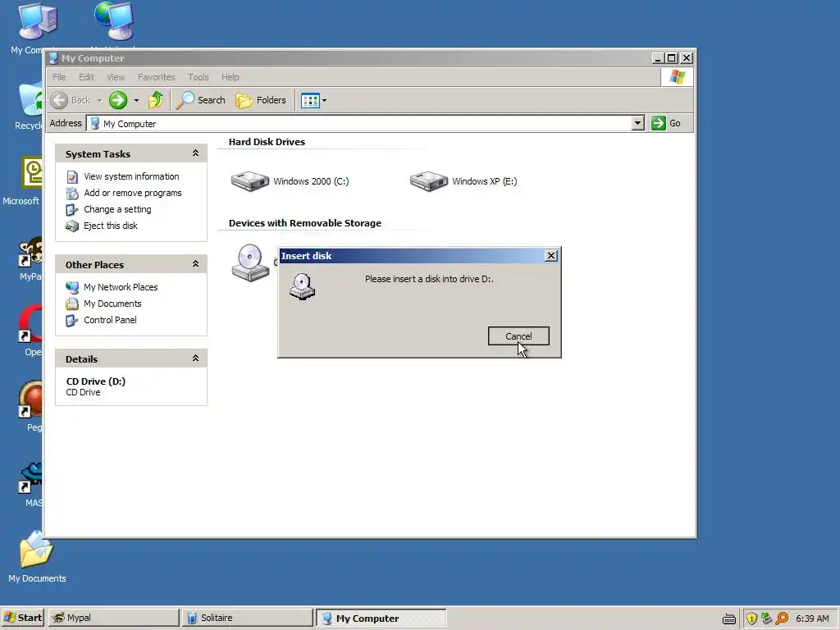Click the Start button

(22, 618)
